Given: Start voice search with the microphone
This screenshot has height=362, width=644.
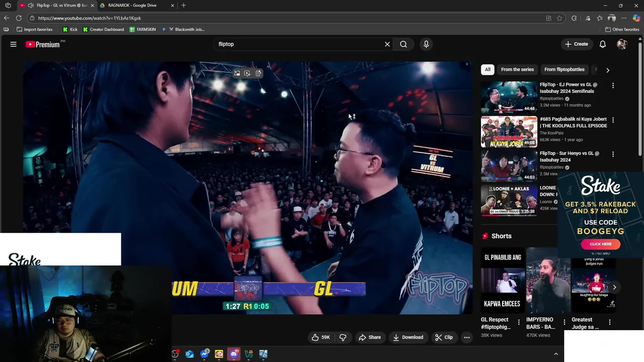Looking at the screenshot, I should (x=426, y=44).
